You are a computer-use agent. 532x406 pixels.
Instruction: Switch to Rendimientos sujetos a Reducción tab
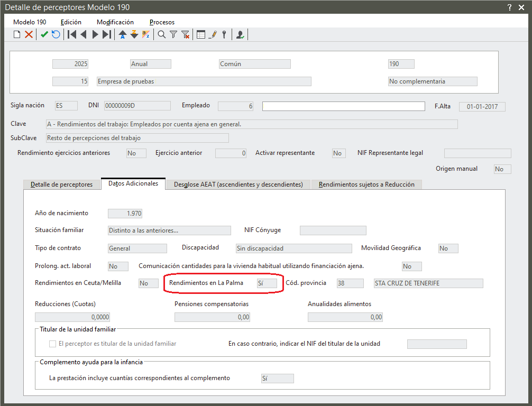point(366,184)
